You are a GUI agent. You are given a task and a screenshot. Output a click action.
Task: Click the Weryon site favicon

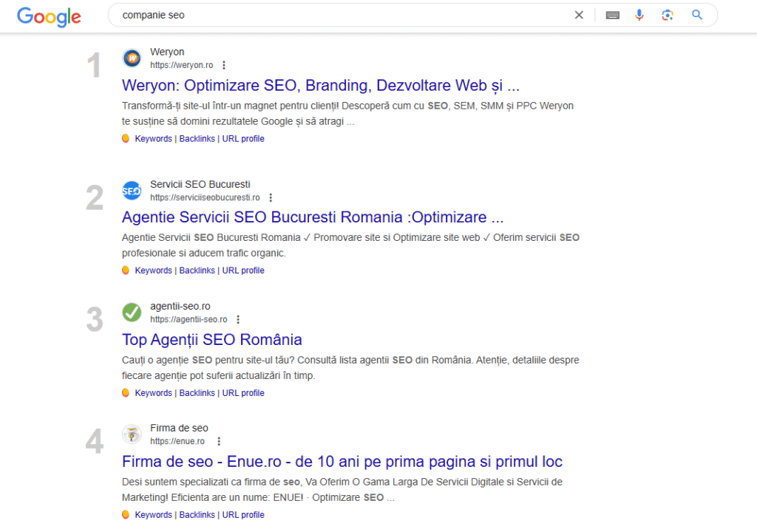[x=132, y=58]
